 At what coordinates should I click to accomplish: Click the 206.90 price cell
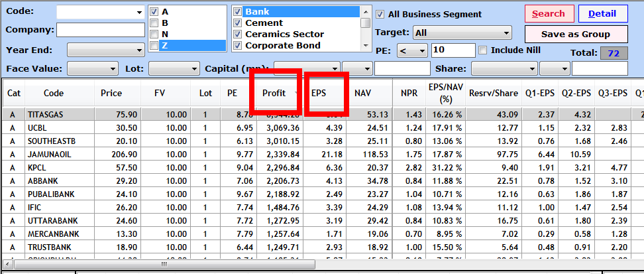point(117,155)
